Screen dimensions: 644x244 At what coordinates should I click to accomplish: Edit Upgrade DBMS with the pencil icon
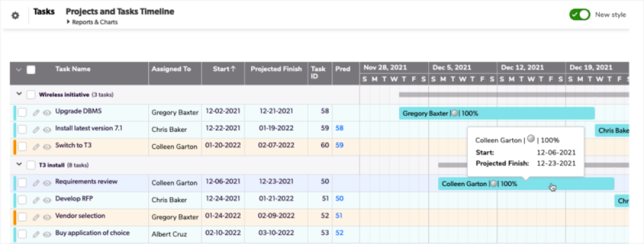[x=36, y=113]
